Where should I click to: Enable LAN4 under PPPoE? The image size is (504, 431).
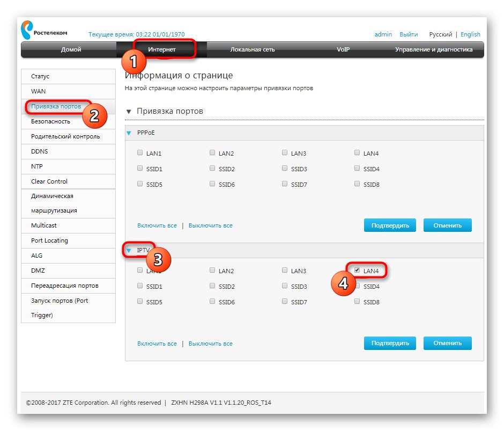(357, 152)
